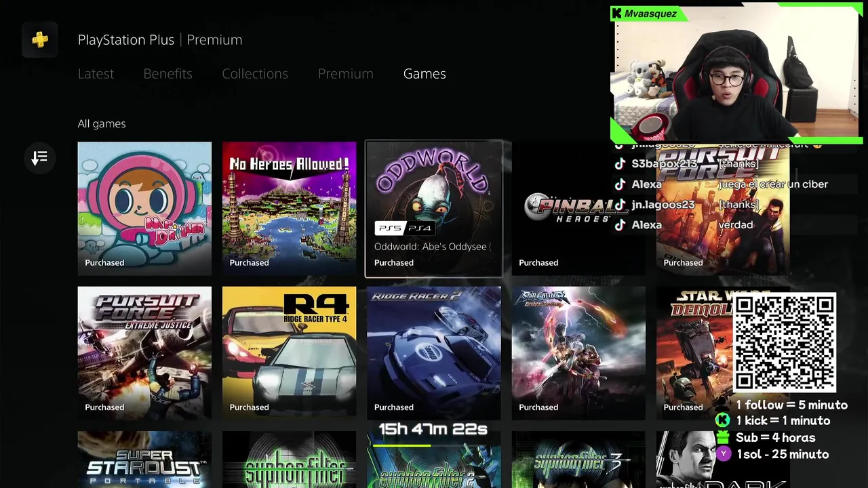868x488 pixels.
Task: Click the TikTok icon beside jn.lagoos23
Action: (620, 205)
